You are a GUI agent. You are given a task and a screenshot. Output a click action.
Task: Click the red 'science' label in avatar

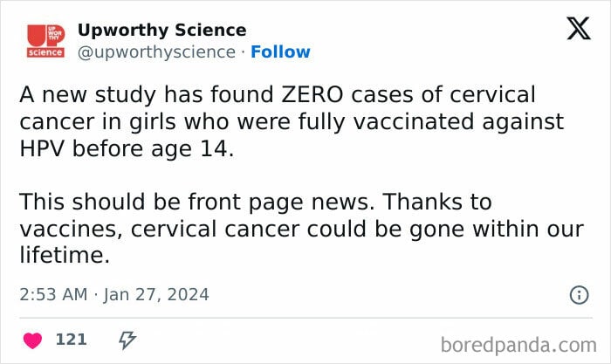click(x=45, y=52)
